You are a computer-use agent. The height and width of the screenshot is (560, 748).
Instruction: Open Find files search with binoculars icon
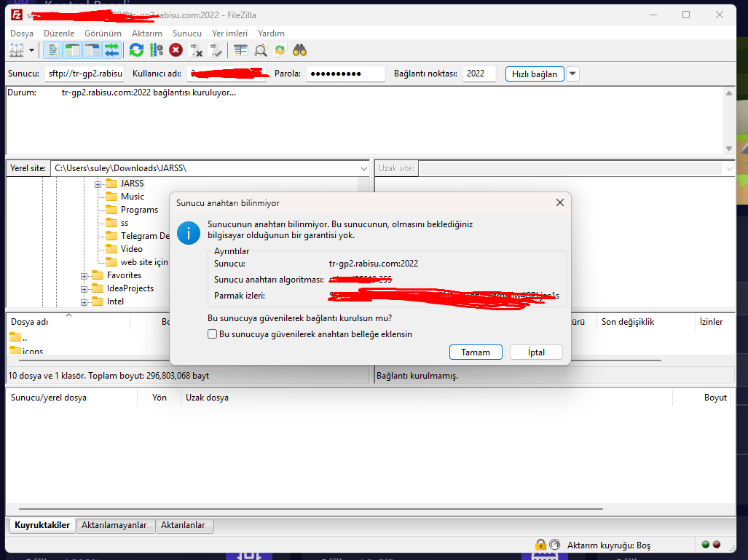pos(299,50)
